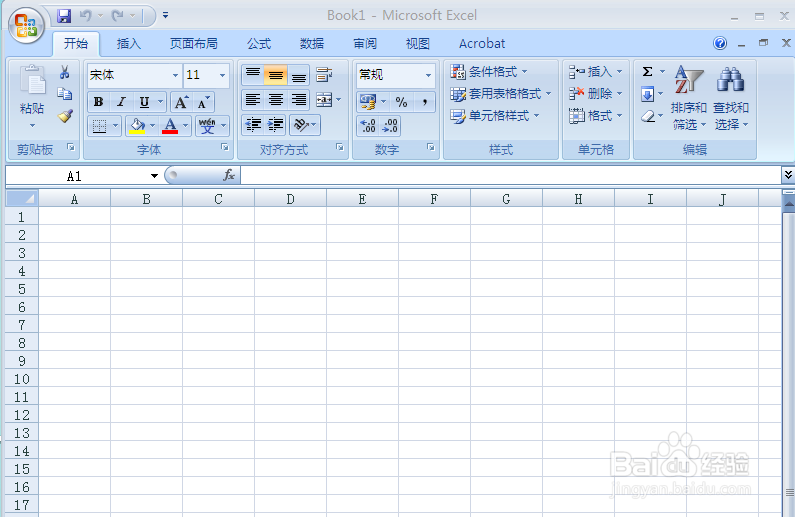
Task: Increase decimal places
Action: (x=368, y=126)
